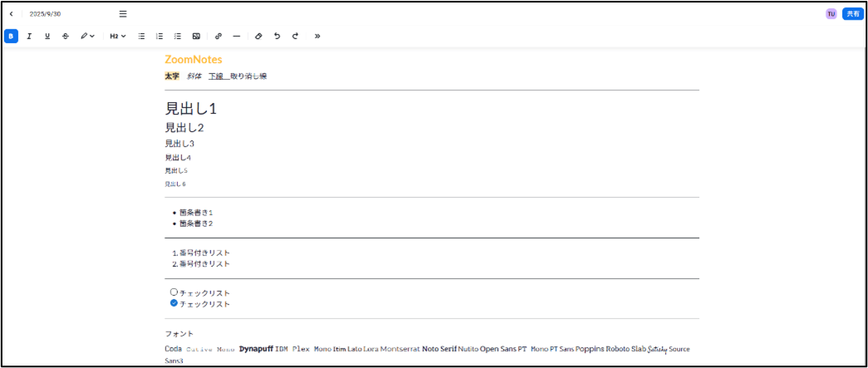
Task: Apply strikethrough formatting
Action: click(x=66, y=36)
